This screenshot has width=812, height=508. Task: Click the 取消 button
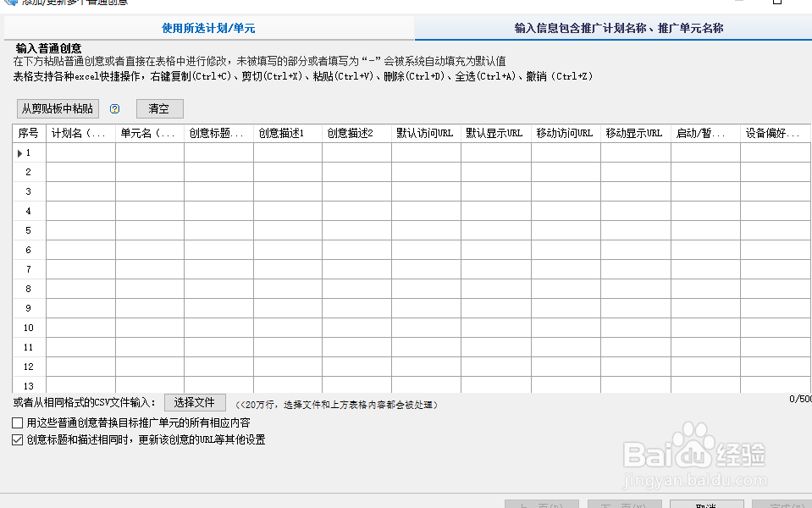(x=706, y=504)
